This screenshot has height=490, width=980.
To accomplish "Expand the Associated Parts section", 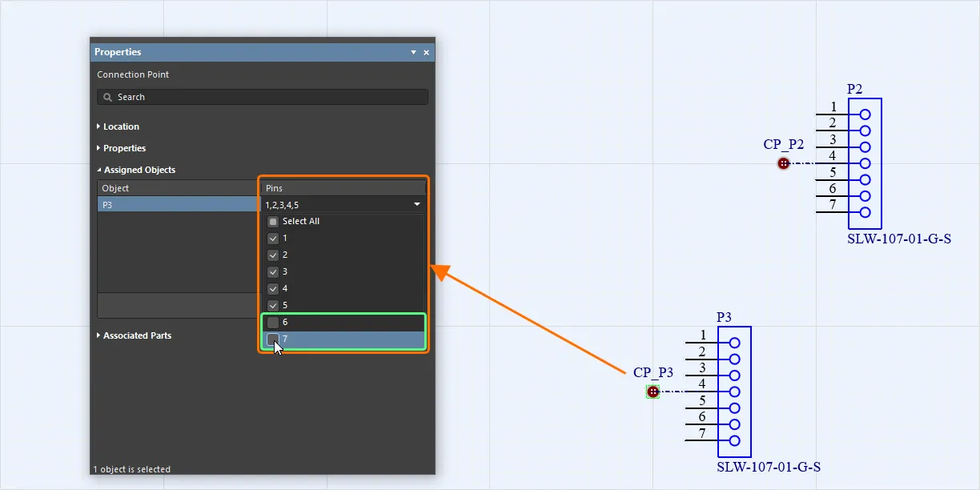I will 134,335.
